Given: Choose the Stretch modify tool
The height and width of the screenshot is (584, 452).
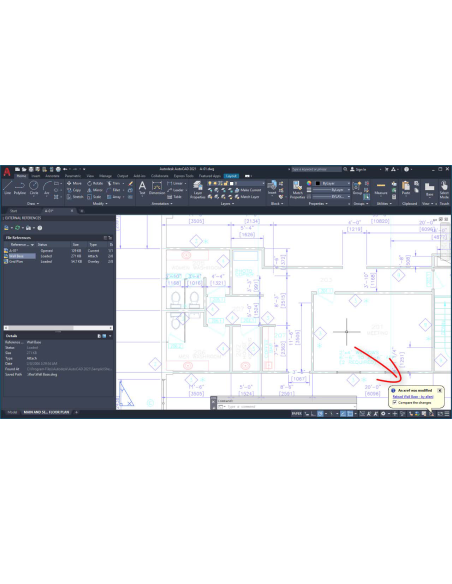Looking at the screenshot, I should (x=75, y=197).
